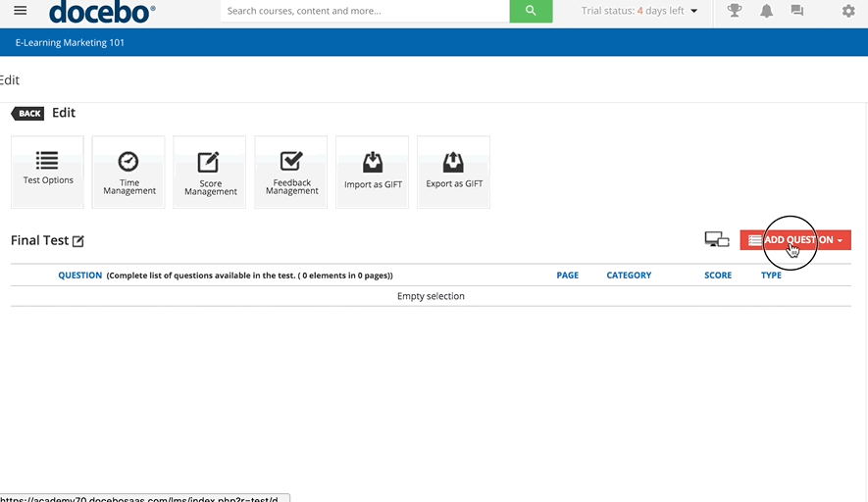This screenshot has width=868, height=502.
Task: Click the Docebo logo
Action: [102, 12]
